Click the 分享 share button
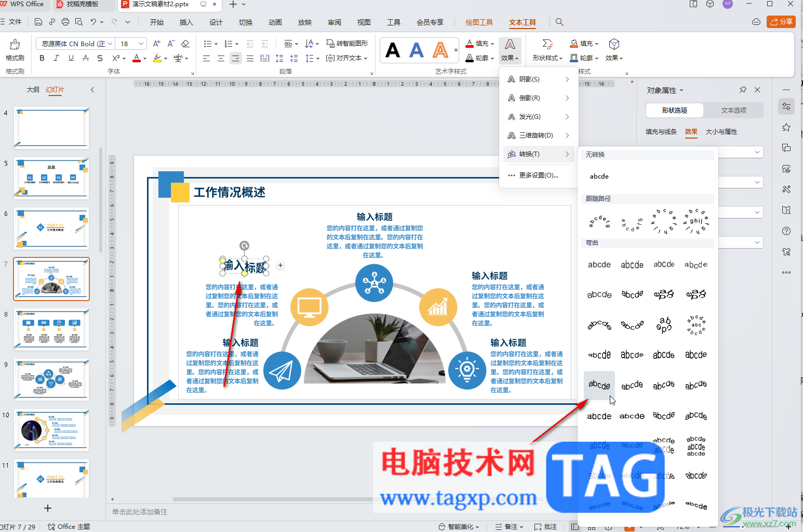This screenshot has width=803, height=532. tap(781, 22)
